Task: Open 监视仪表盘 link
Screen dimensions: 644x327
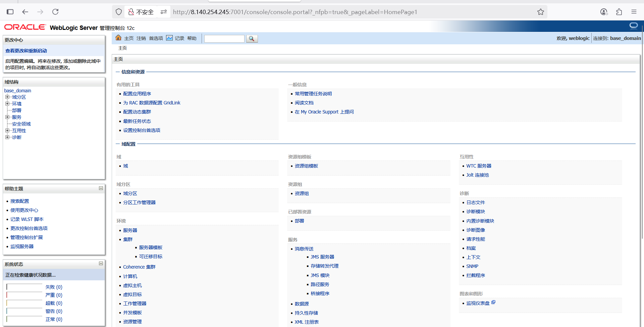Action: pos(478,303)
